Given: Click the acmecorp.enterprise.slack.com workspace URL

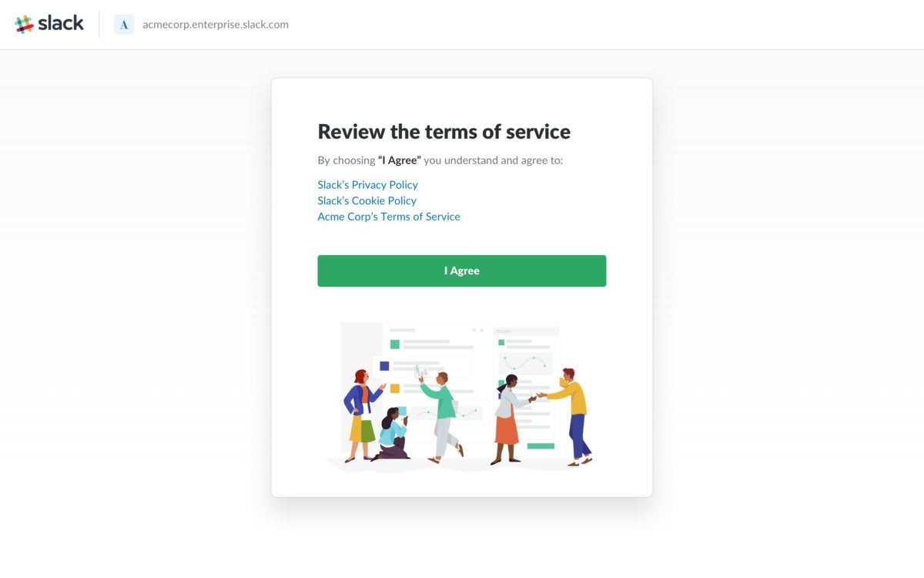Looking at the screenshot, I should (x=216, y=25).
